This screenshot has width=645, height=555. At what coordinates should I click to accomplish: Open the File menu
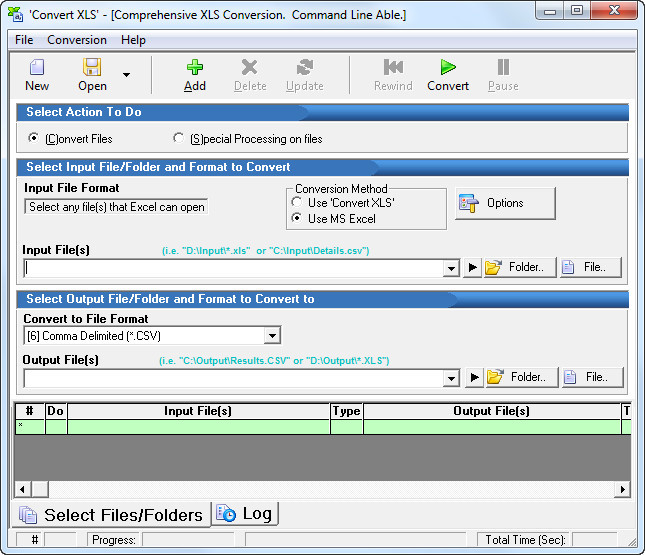pyautogui.click(x=24, y=40)
